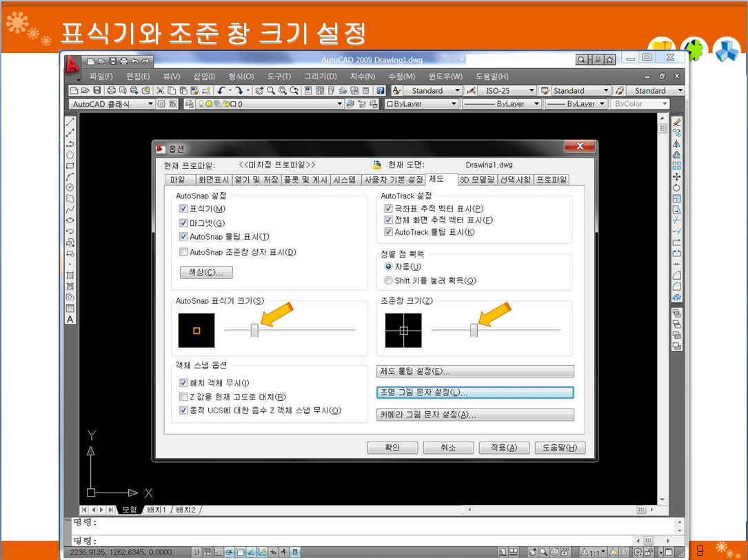Select the Line draw tool
The width and height of the screenshot is (748, 560).
tap(70, 123)
